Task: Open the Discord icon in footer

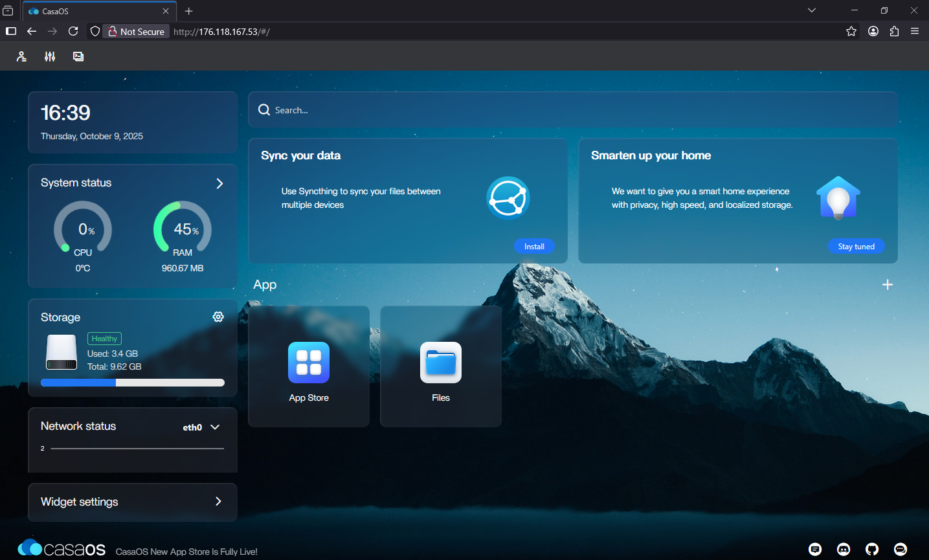Action: [844, 549]
